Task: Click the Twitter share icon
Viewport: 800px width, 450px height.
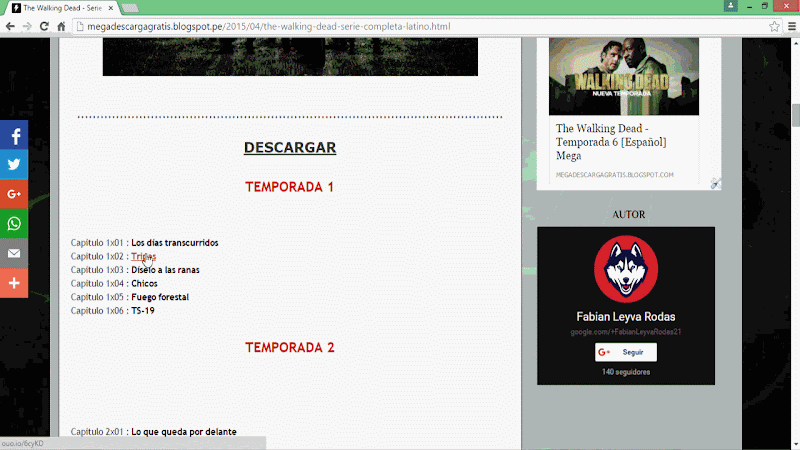Action: point(14,164)
